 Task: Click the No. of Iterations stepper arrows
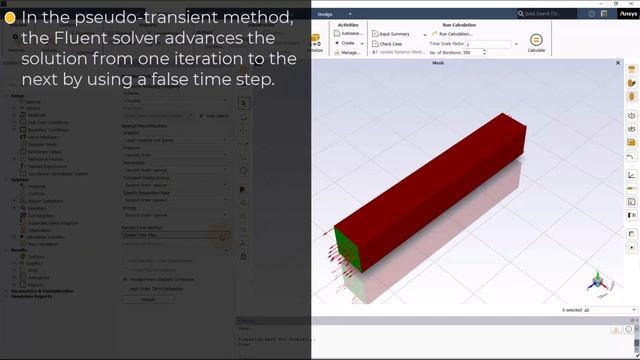click(484, 52)
